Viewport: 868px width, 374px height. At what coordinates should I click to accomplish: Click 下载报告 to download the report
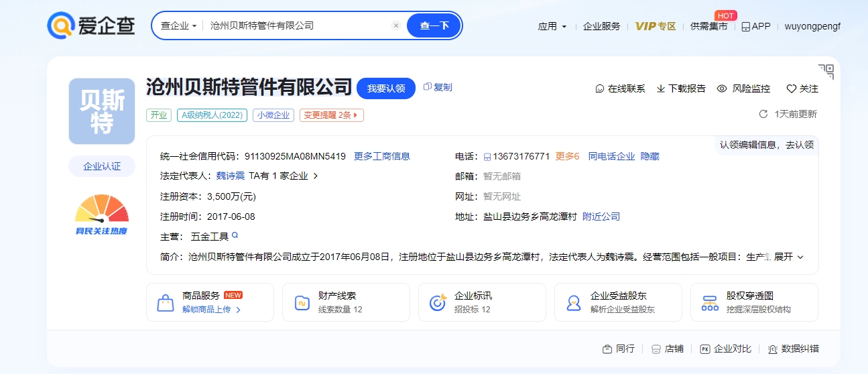click(x=681, y=88)
